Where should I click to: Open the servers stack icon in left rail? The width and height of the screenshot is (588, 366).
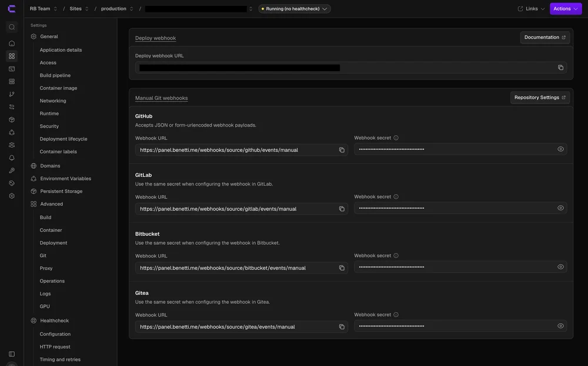12,81
